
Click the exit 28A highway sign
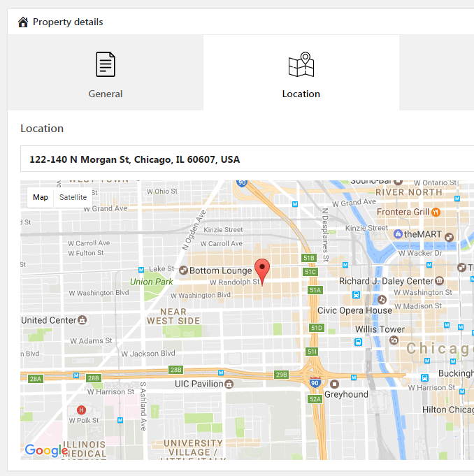tap(36, 379)
